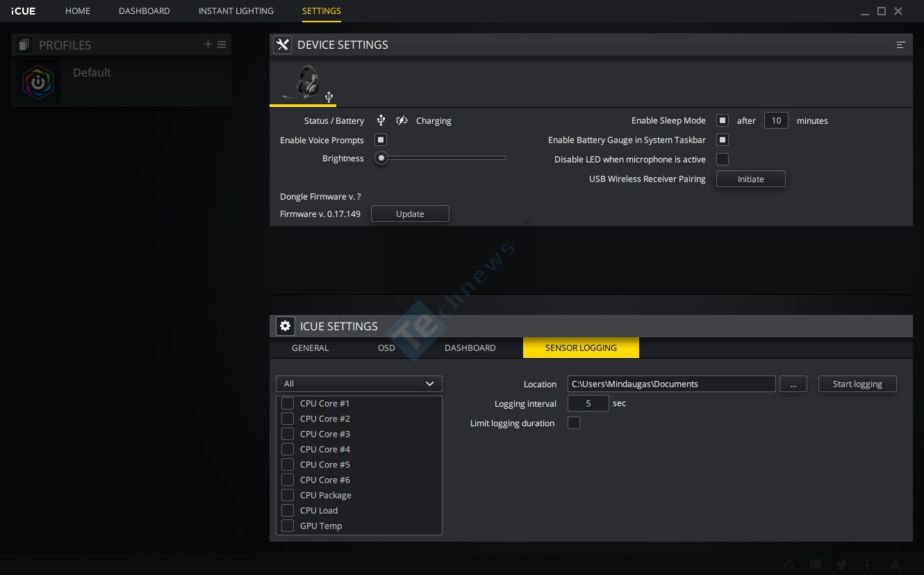Click Initiate for USB receiver pairing
The height and width of the screenshot is (575, 924).
coord(751,179)
